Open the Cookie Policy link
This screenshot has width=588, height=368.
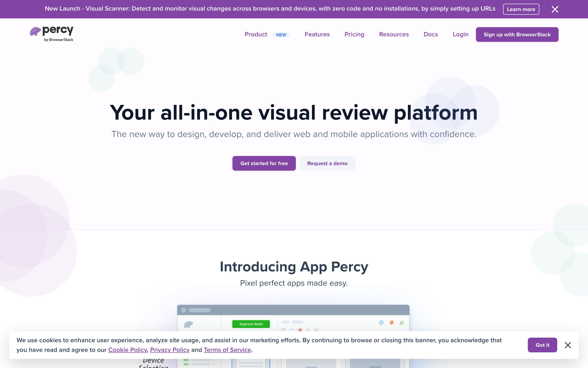click(x=127, y=350)
